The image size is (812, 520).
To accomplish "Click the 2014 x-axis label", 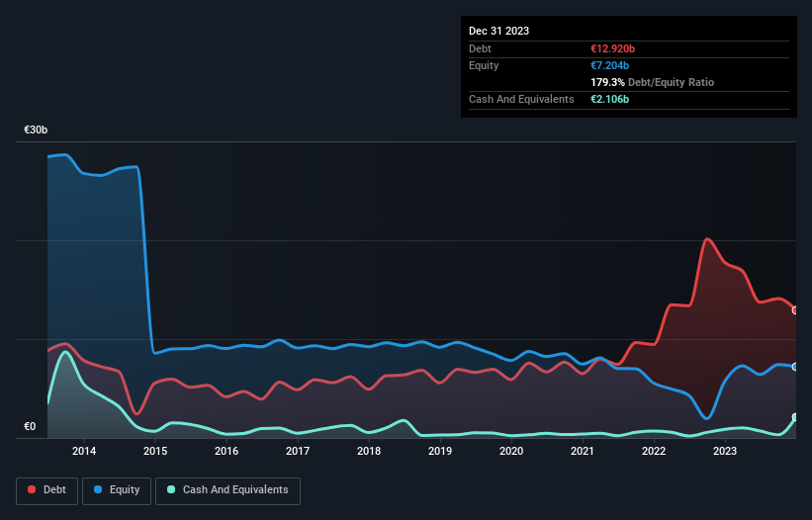I will pyautogui.click(x=84, y=451).
